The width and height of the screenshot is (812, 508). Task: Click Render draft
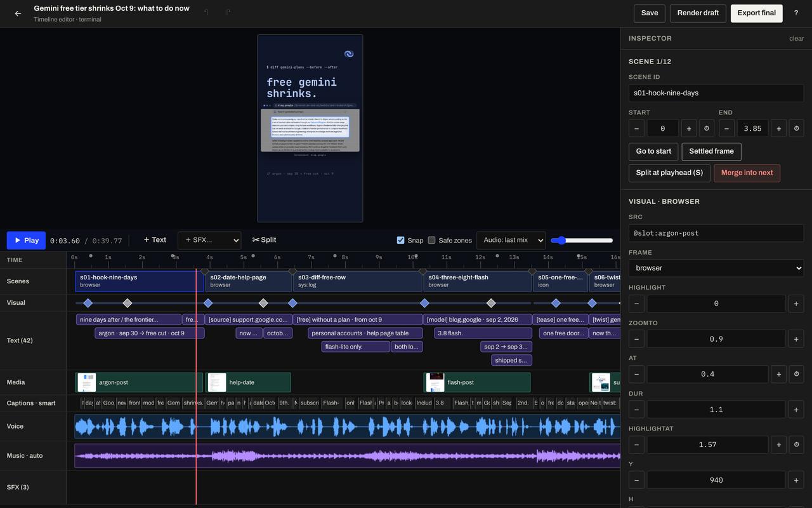tap(698, 13)
